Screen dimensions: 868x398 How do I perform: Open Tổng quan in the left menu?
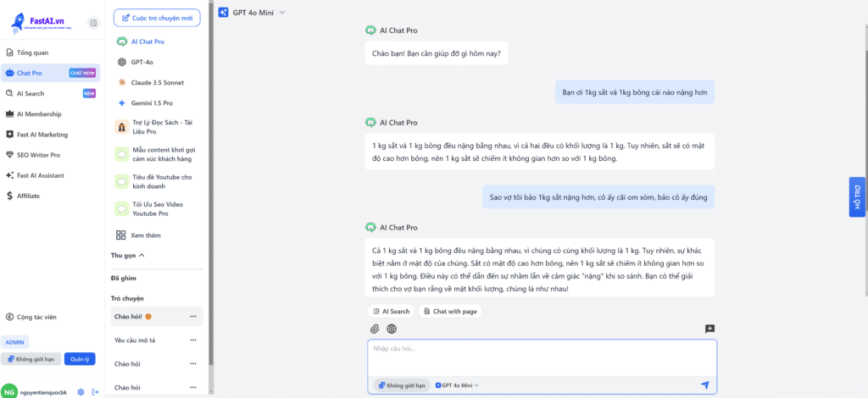click(x=32, y=53)
